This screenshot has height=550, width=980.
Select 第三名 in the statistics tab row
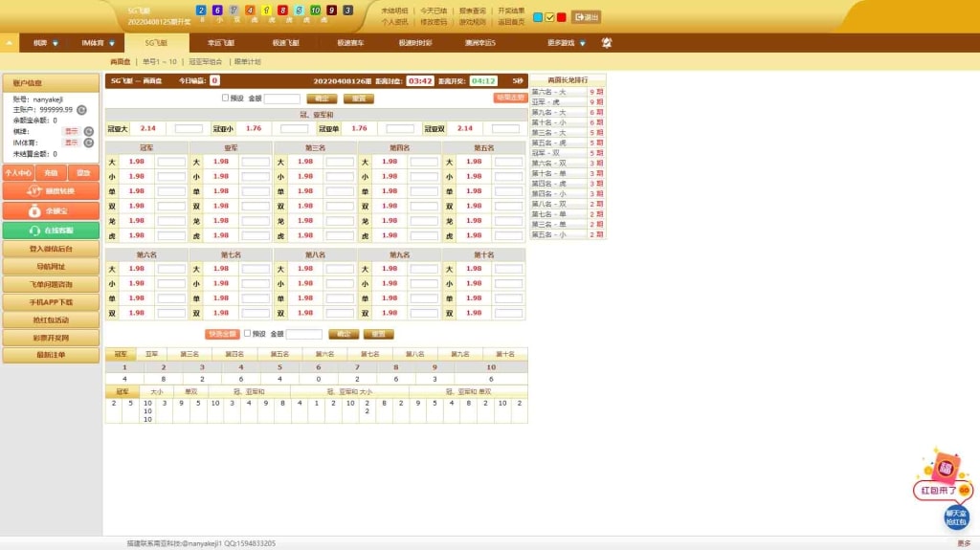[189, 354]
